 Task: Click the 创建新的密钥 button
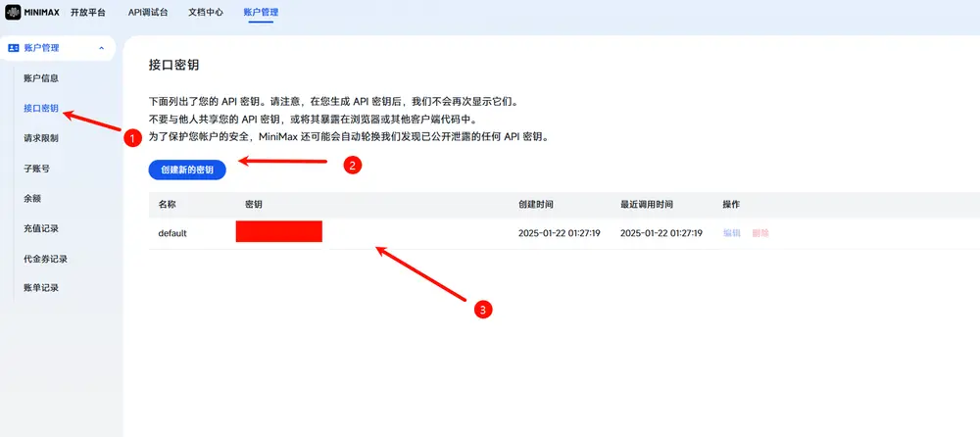[187, 170]
